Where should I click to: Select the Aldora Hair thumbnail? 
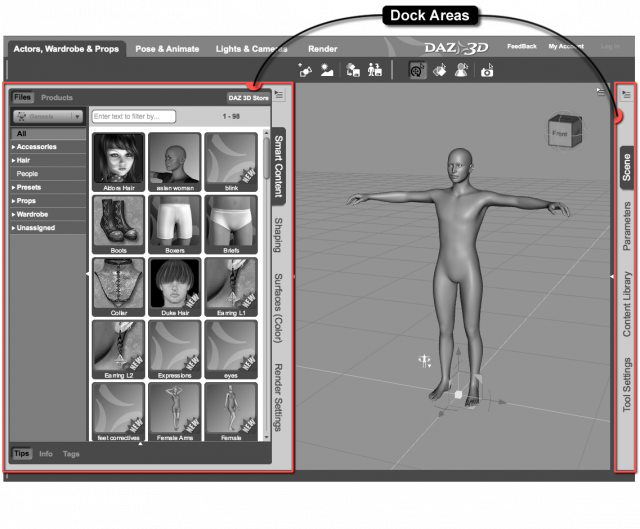pos(118,162)
